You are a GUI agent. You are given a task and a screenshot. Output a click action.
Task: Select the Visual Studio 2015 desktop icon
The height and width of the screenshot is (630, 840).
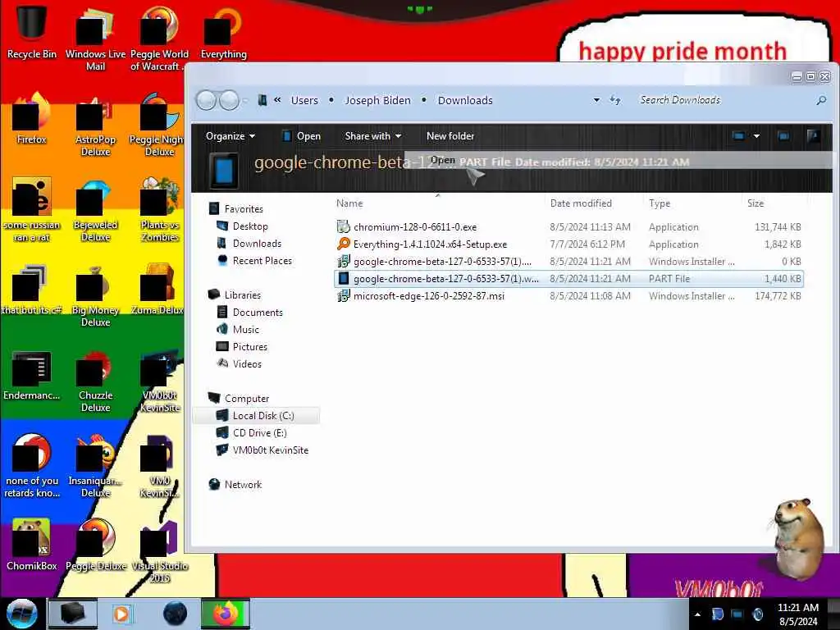click(x=160, y=552)
